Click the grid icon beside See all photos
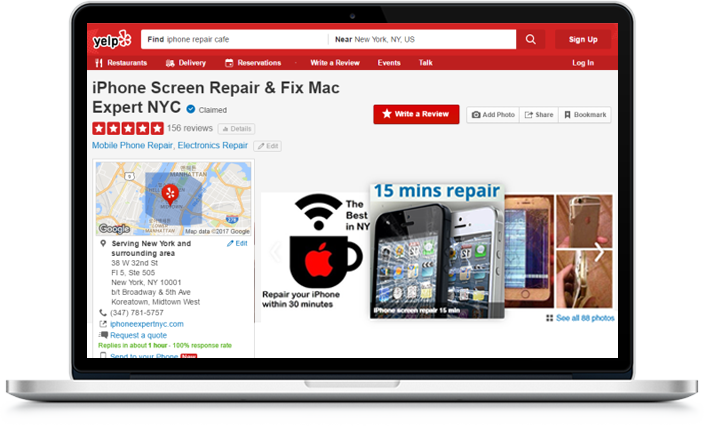This screenshot has height=426, width=704. pyautogui.click(x=549, y=318)
